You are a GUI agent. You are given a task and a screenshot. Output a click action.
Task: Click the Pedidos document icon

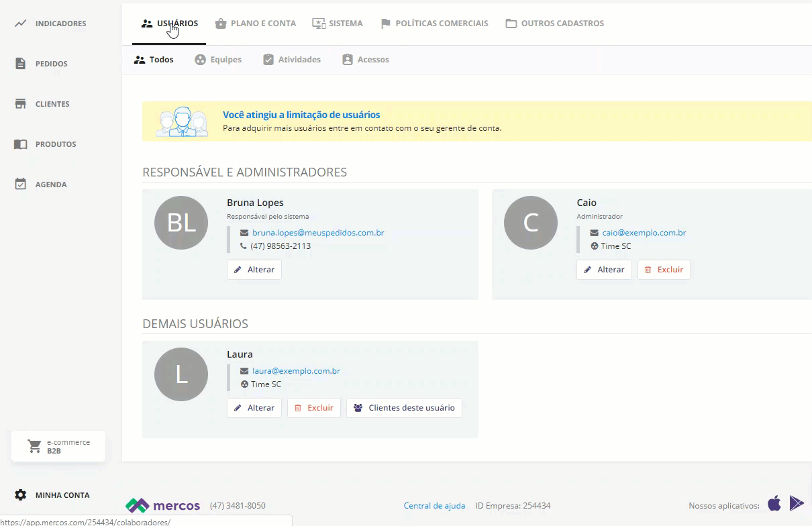click(x=21, y=64)
